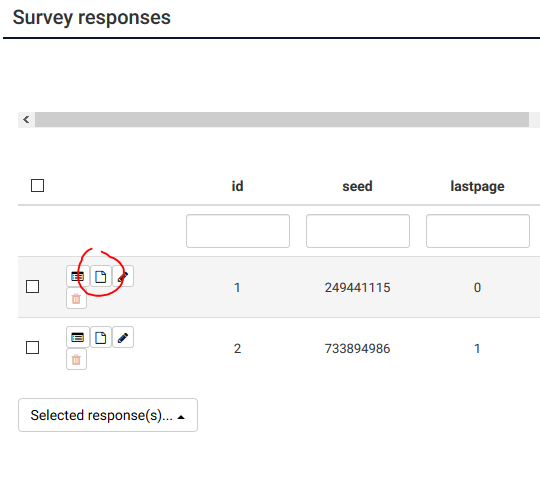Viewport: 540px width, 480px height.
Task: Open the Selected response(s)... dropdown
Action: click(x=108, y=415)
